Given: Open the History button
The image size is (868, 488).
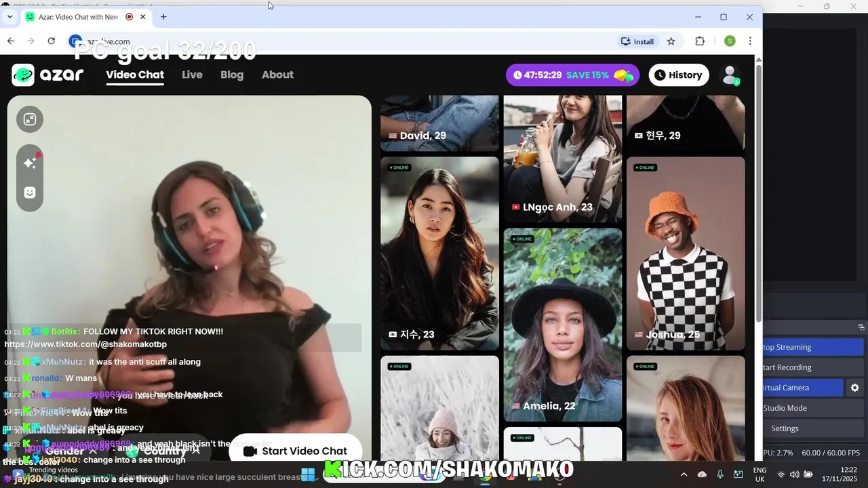Looking at the screenshot, I should [679, 75].
